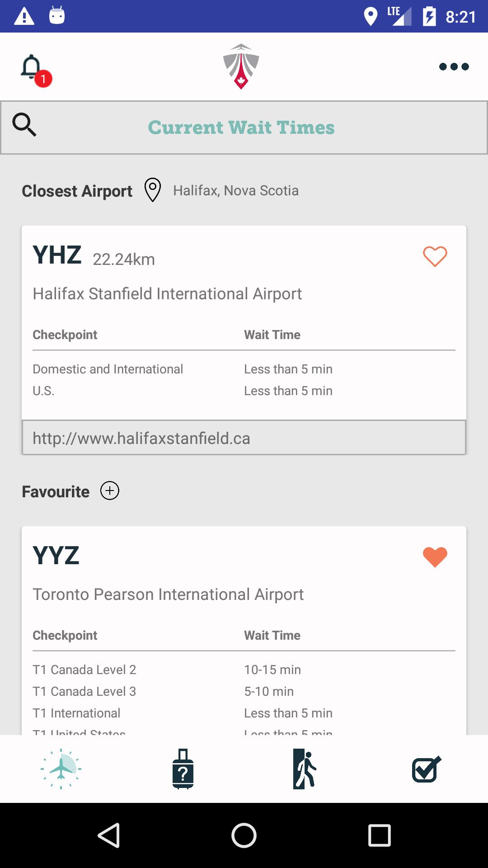Screen dimensions: 488x868
Task: Tap Halifax, Nova Scotia location text
Action: click(235, 191)
